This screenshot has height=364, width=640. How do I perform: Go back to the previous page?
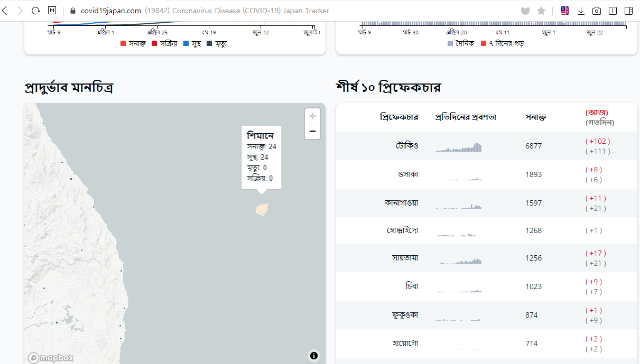[x=5, y=11]
